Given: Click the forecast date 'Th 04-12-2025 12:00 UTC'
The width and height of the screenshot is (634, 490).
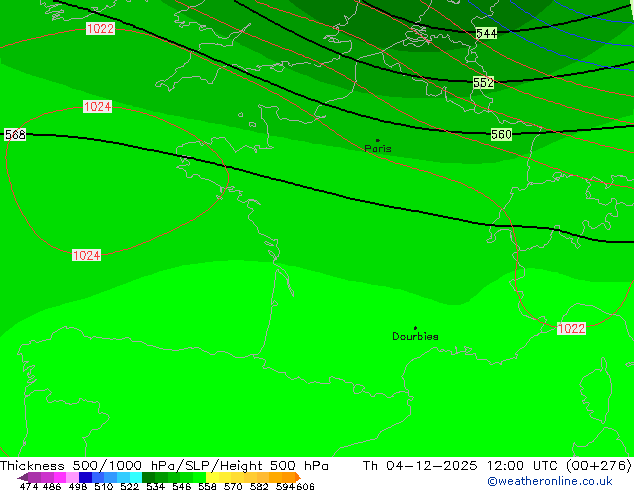Looking at the screenshot, I should click(x=461, y=466).
